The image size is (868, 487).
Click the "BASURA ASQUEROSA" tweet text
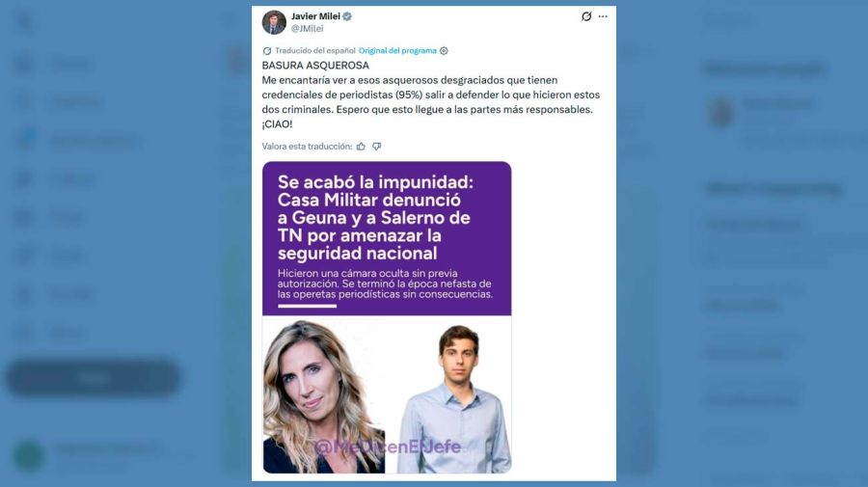click(x=315, y=66)
